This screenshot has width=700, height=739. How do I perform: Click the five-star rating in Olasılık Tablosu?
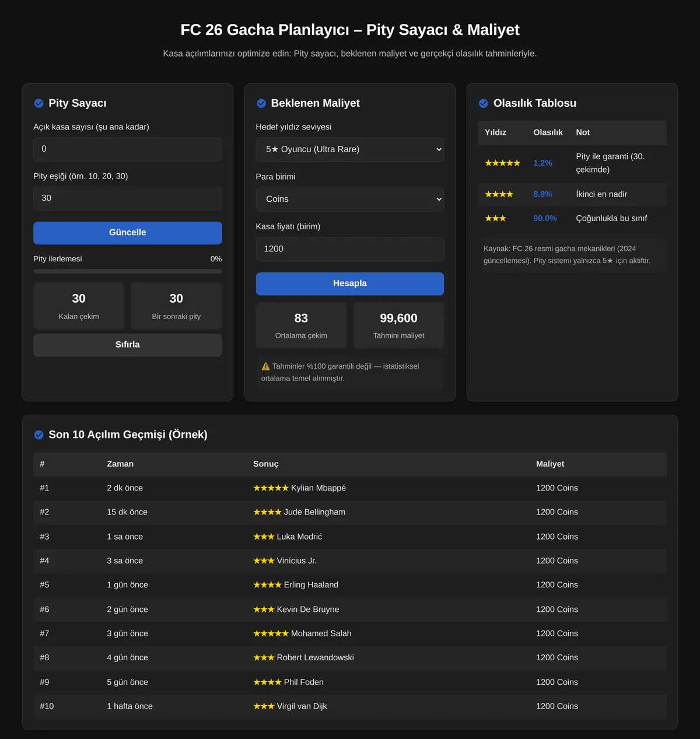(502, 163)
